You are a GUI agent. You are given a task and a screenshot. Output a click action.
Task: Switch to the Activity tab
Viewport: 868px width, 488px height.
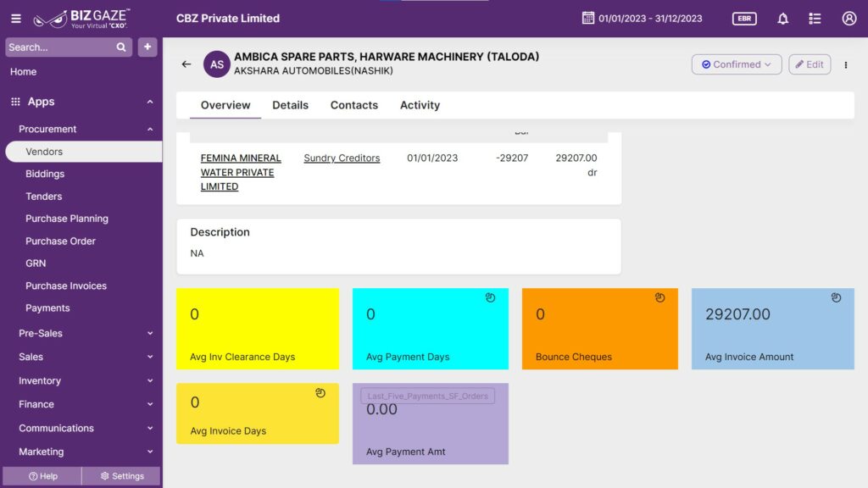click(x=420, y=105)
